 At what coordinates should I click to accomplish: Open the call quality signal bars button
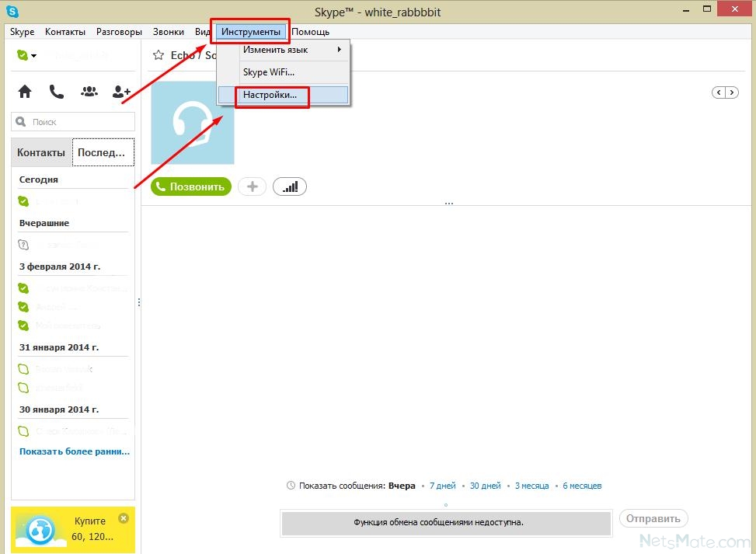(290, 186)
